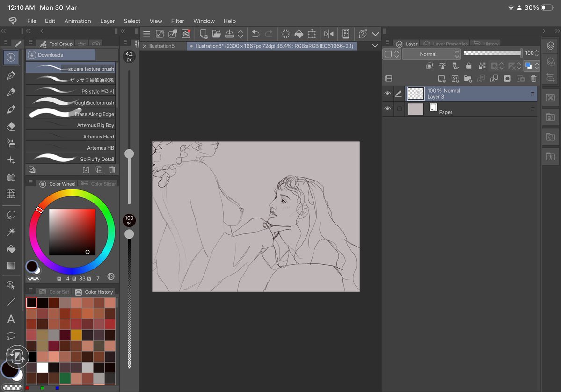Delete sub tool trash icon
561x392 pixels.
112,169
